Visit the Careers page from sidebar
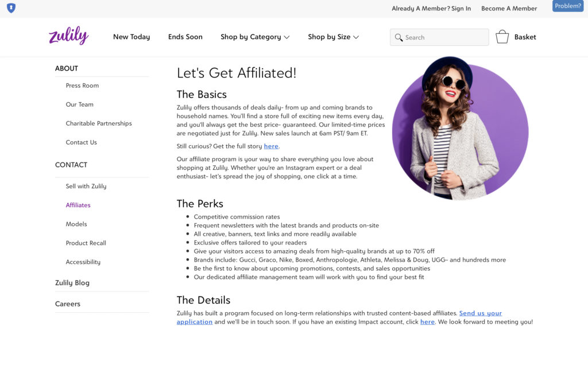This screenshot has height=385, width=588. 68,304
